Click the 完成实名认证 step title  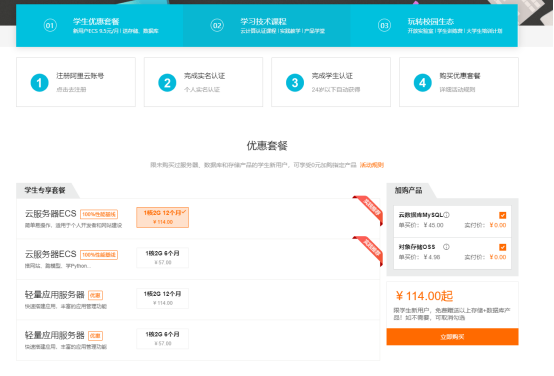pyautogui.click(x=204, y=76)
